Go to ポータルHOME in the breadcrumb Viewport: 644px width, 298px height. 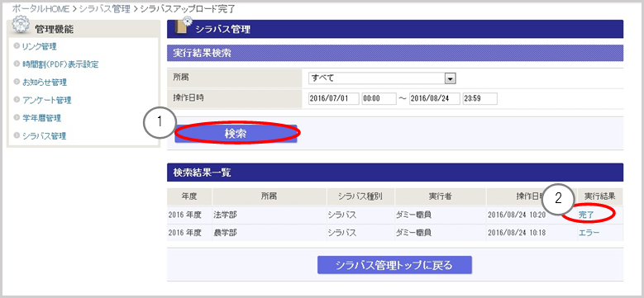click(x=41, y=8)
